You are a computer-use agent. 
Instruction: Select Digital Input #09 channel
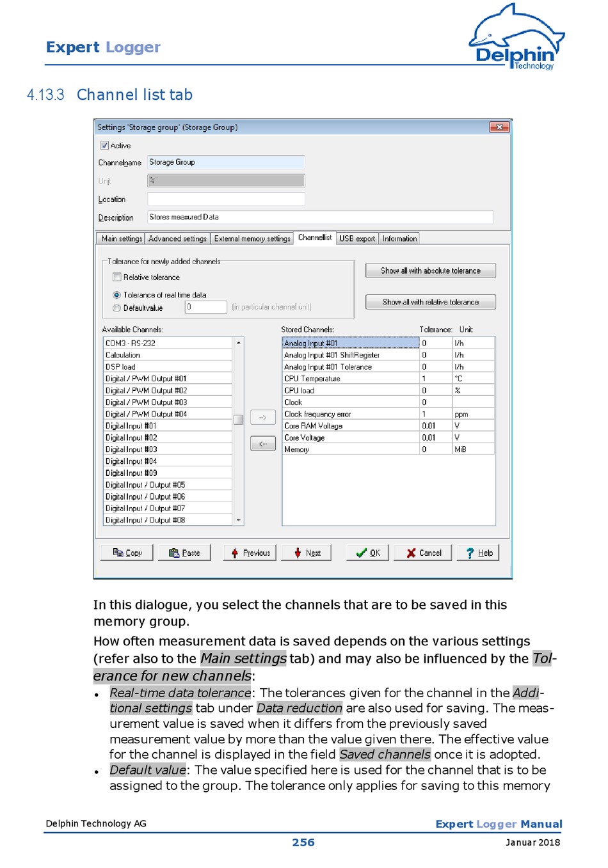click(x=168, y=473)
